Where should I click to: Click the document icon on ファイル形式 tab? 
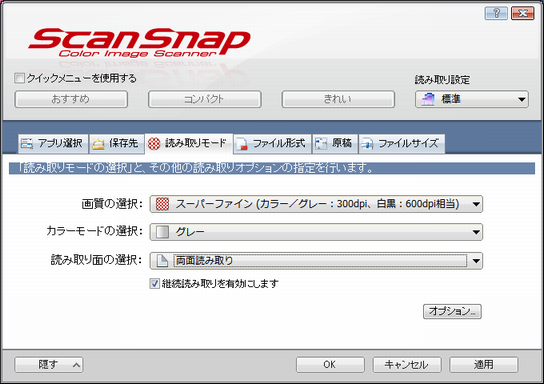coord(242,144)
